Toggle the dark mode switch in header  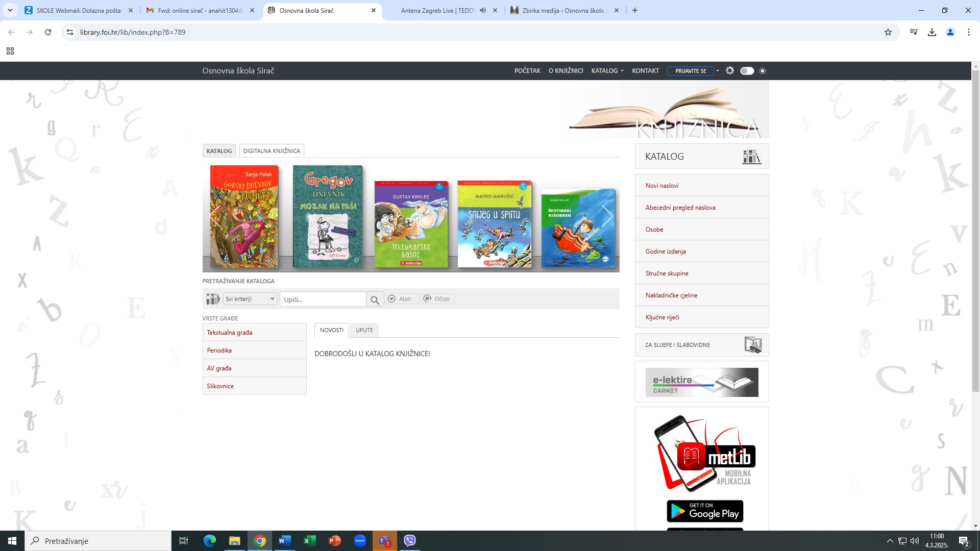coord(747,71)
